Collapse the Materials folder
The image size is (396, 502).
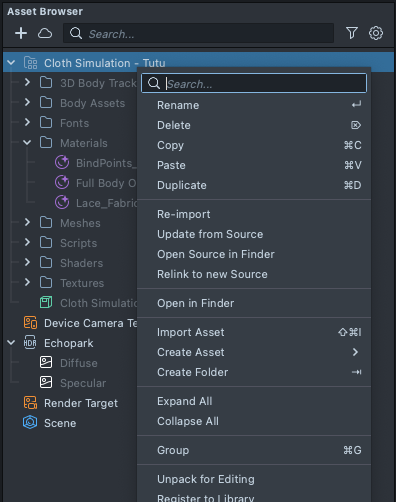pos(27,143)
